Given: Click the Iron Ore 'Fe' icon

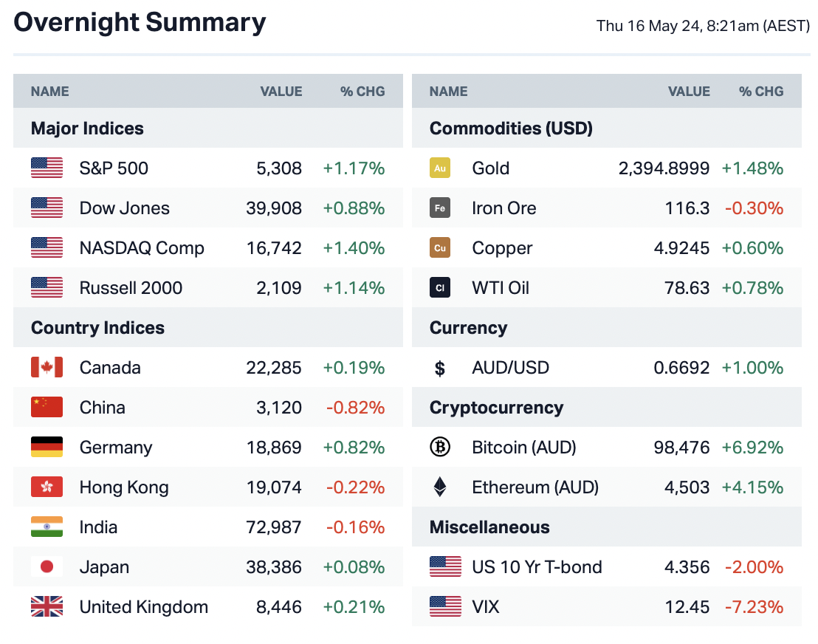Looking at the screenshot, I should pos(440,208).
